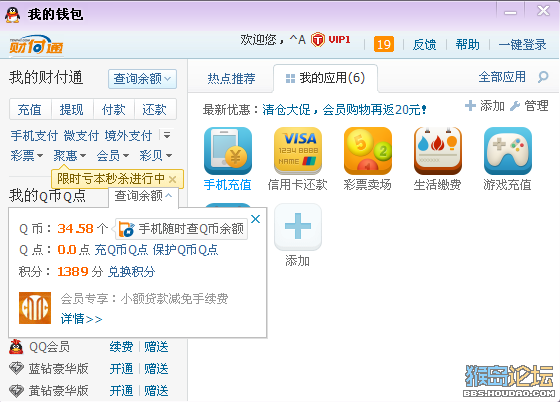
Task: Select the 我的应用(6) tab
Action: click(325, 77)
